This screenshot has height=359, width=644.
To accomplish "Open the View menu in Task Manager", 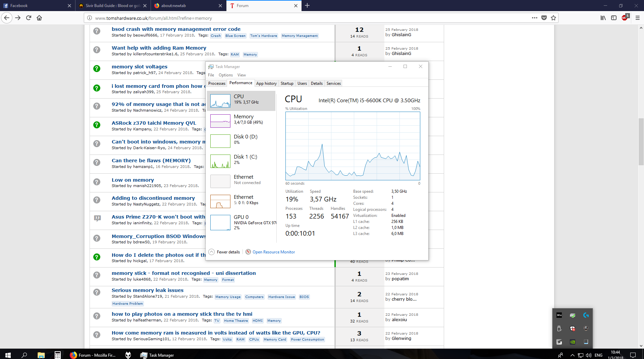I will tap(241, 75).
